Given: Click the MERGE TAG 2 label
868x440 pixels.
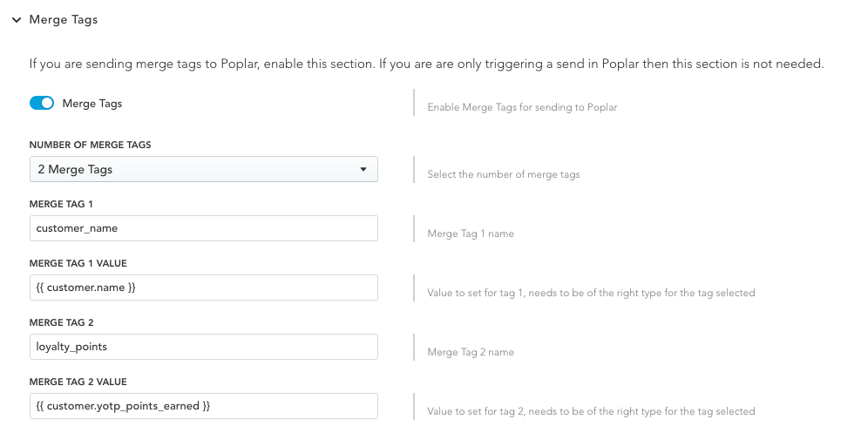Looking at the screenshot, I should pos(62,322).
